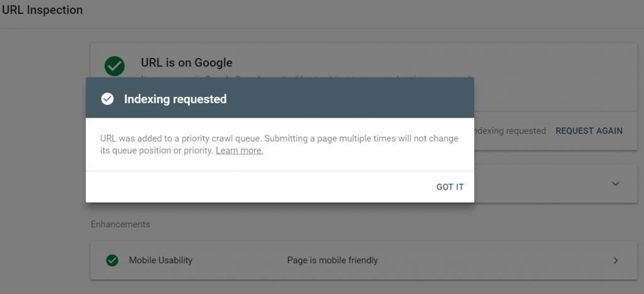
Task: Click the dark dialog header bar
Action: point(280,98)
